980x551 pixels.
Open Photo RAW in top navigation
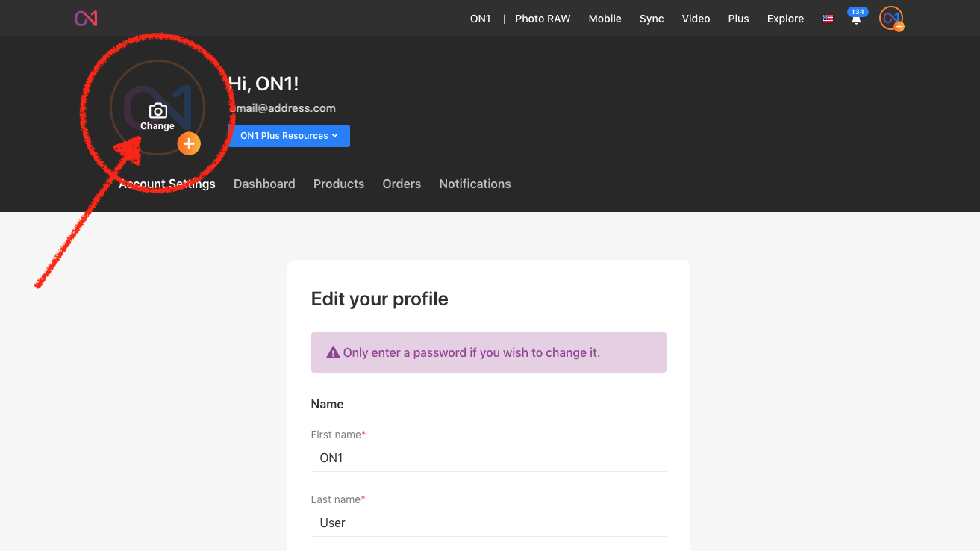(543, 19)
